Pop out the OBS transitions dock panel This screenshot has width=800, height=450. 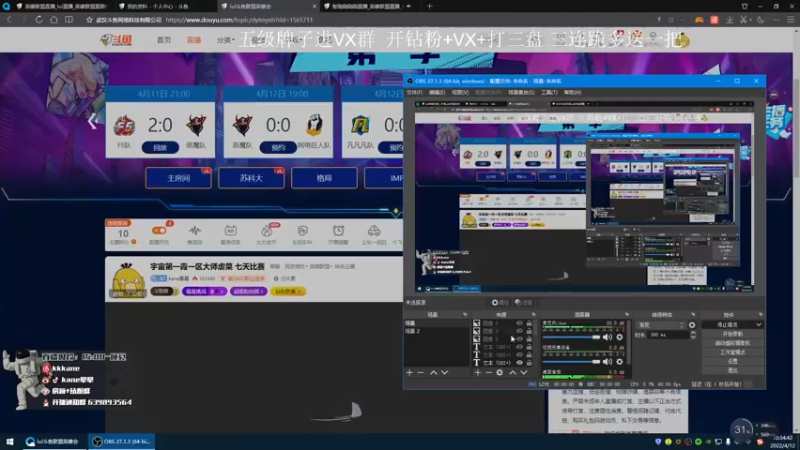pos(693,314)
